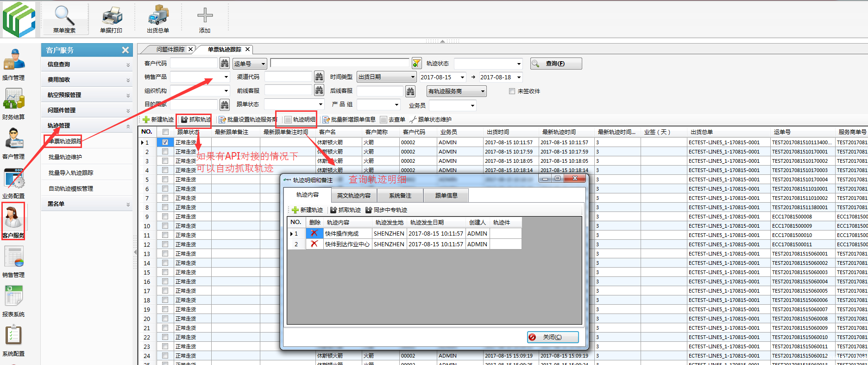Collapse the 轨迹管理 menu section
Viewport: 868px width, 365px height.
point(87,126)
